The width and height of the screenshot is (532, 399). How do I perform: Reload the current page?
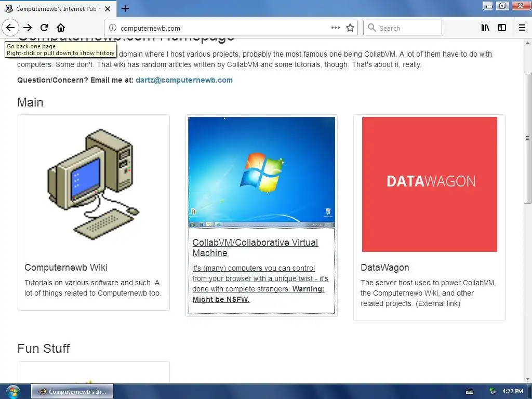point(44,28)
